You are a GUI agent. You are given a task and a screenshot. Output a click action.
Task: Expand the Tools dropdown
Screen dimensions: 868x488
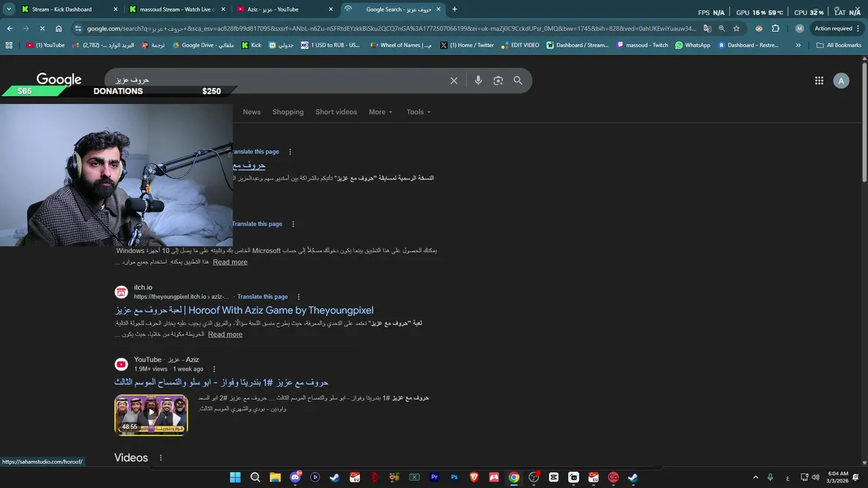click(418, 112)
